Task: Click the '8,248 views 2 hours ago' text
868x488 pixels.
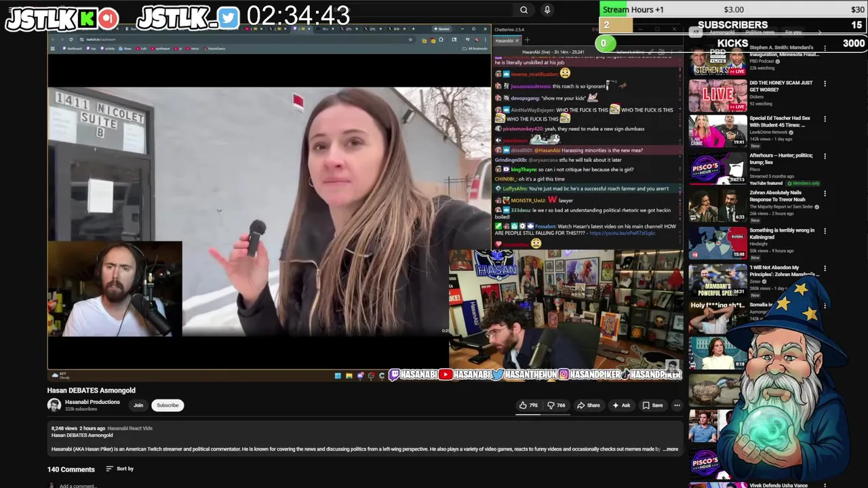Action: (78, 428)
